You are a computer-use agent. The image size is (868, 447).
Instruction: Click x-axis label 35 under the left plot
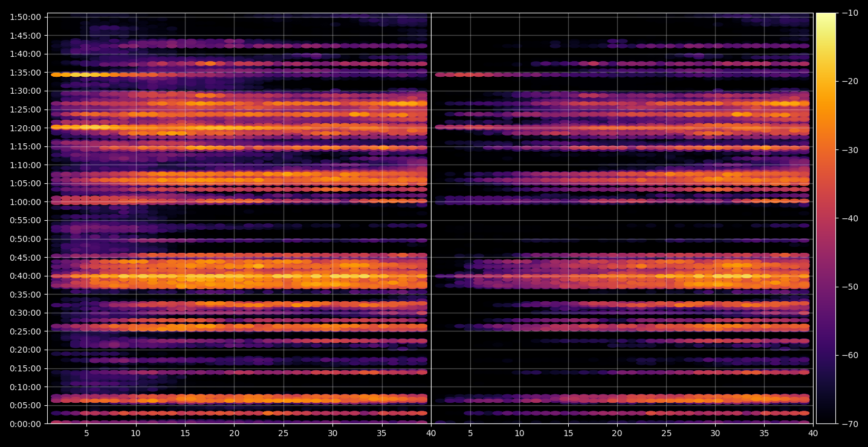pyautogui.click(x=382, y=434)
